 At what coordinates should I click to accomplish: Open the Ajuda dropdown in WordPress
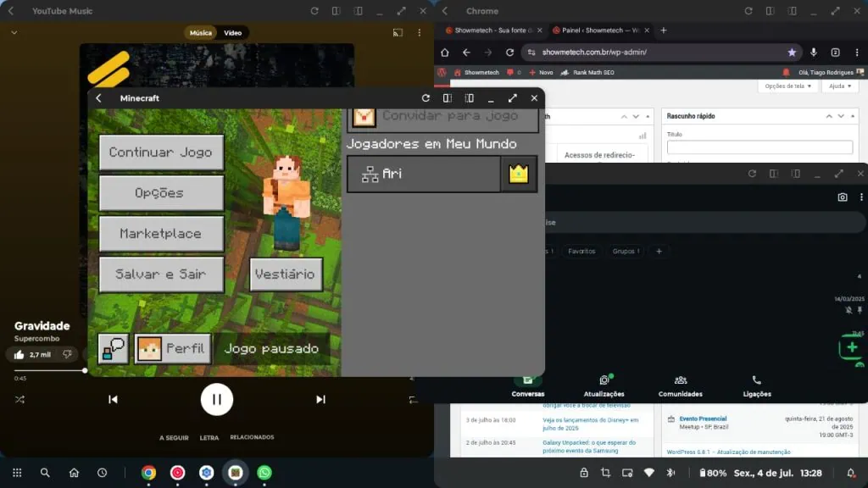839,86
